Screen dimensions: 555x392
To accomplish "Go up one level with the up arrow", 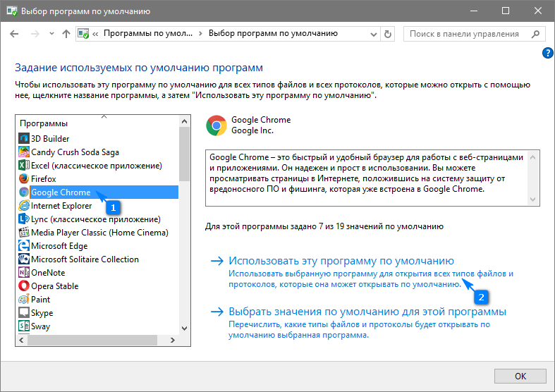I will click(66, 34).
